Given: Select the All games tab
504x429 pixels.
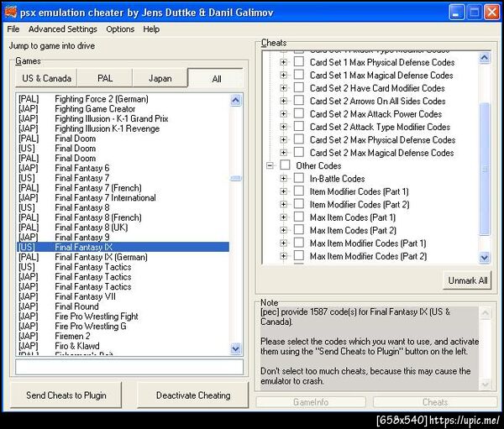Looking at the screenshot, I should pos(217,78).
